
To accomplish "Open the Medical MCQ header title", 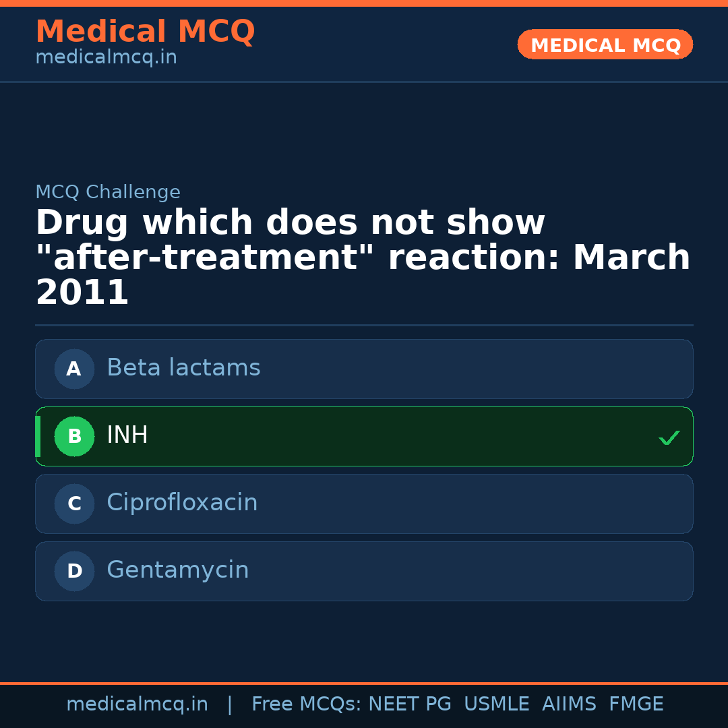I will [x=145, y=32].
